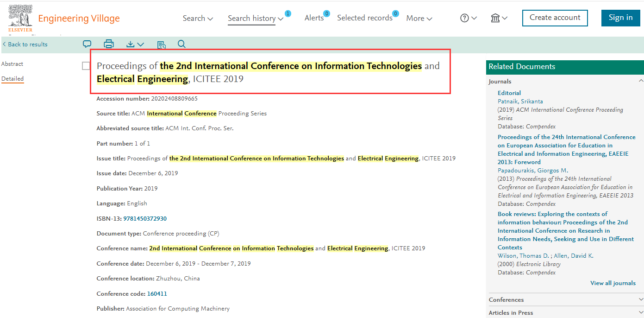Open the help question mark menu
The width and height of the screenshot is (644, 318).
468,18
